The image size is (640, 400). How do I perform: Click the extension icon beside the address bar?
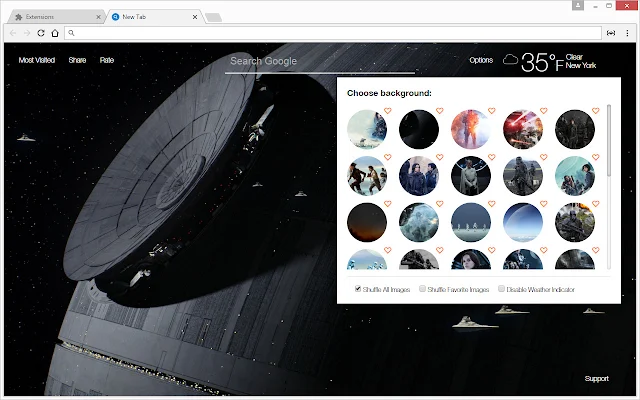[611, 33]
